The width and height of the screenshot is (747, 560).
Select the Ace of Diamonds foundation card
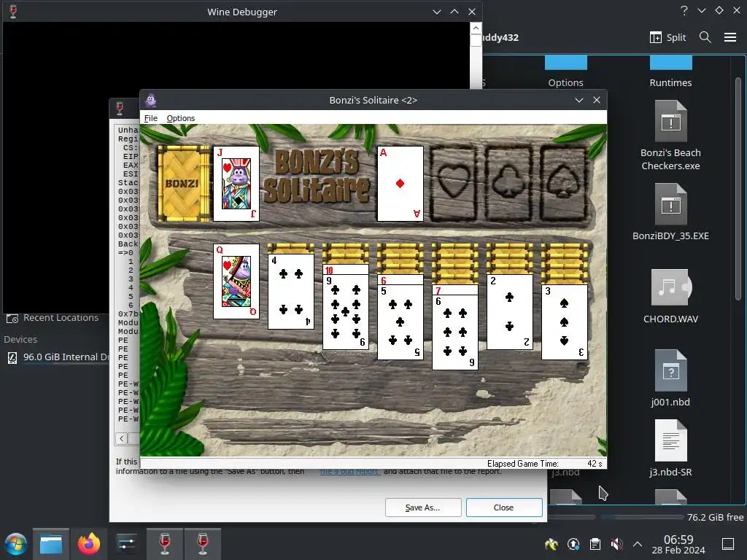pos(400,184)
